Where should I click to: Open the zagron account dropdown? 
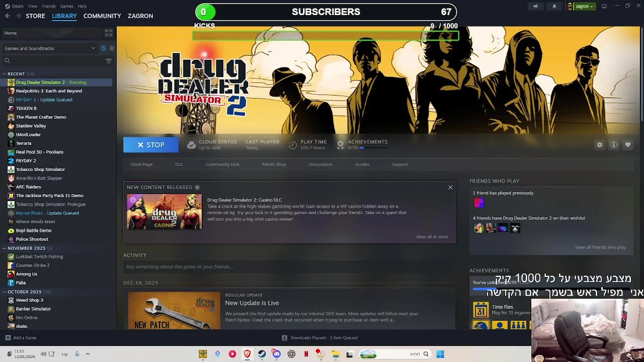click(581, 7)
